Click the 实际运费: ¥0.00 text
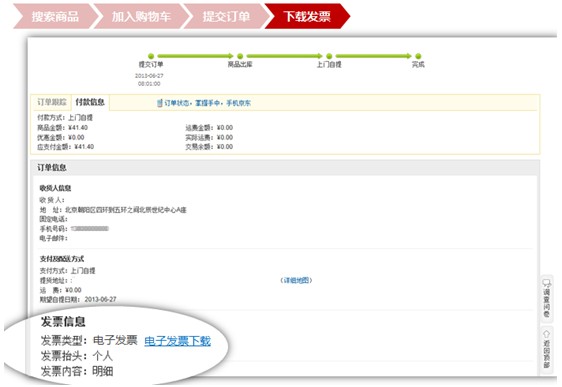The width and height of the screenshot is (562, 387). coord(209,137)
